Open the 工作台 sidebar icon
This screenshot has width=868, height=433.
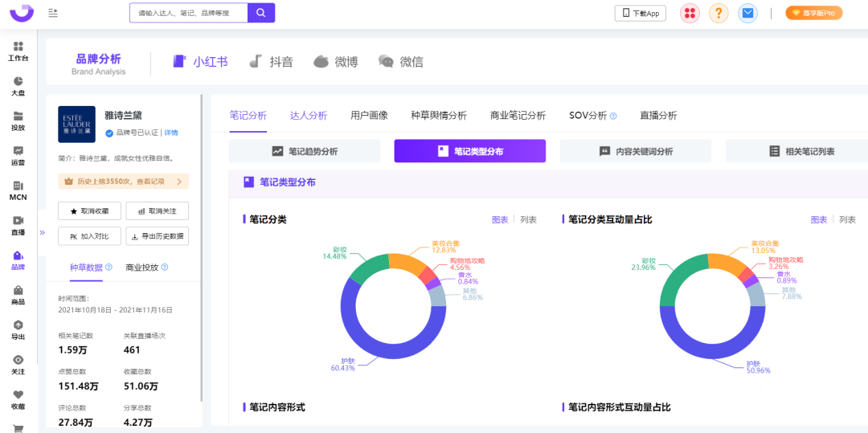click(x=18, y=51)
